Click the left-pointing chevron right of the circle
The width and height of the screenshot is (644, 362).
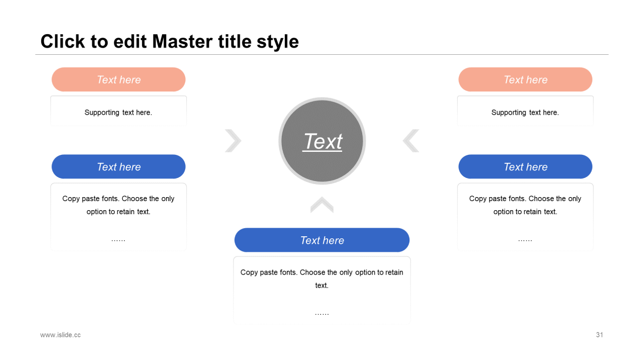click(x=411, y=141)
